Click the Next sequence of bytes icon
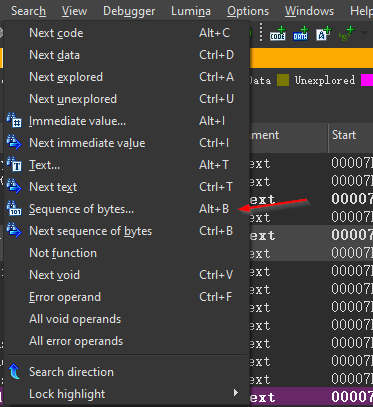 pos(14,230)
